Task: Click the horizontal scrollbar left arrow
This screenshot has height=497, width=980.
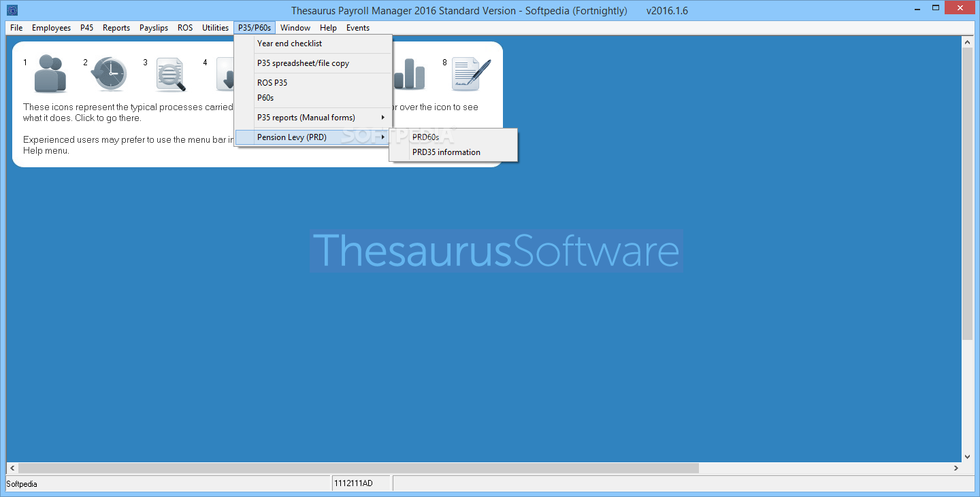Action: click(12, 468)
